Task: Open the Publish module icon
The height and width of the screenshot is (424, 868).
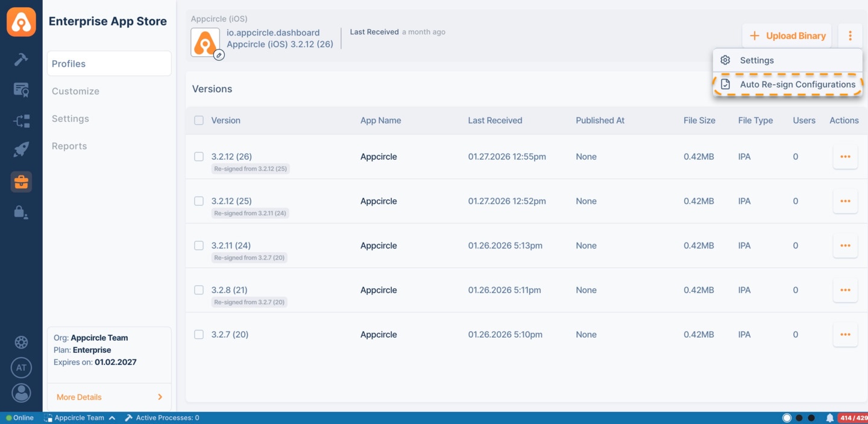Action: (21, 121)
